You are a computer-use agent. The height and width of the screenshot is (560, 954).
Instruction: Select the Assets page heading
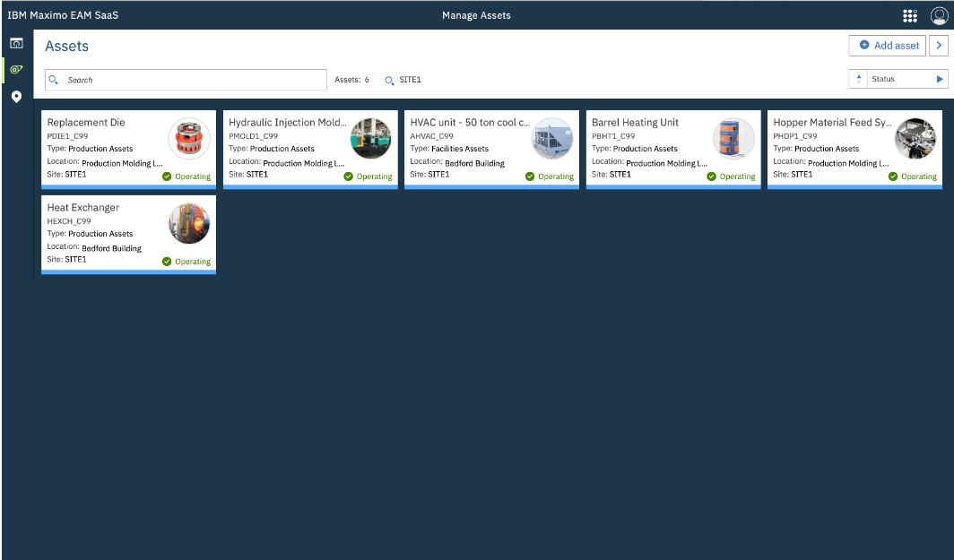pyautogui.click(x=66, y=46)
